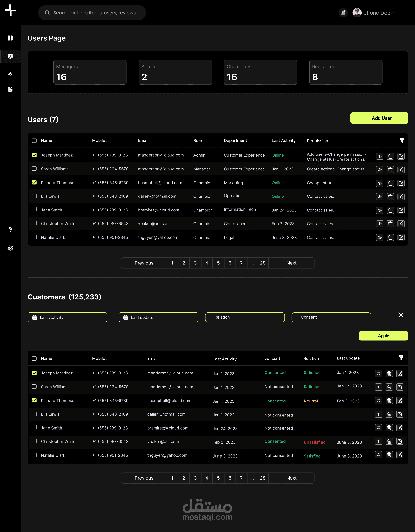Click the Users table filter funnel icon
This screenshot has width=415, height=532.
click(402, 140)
